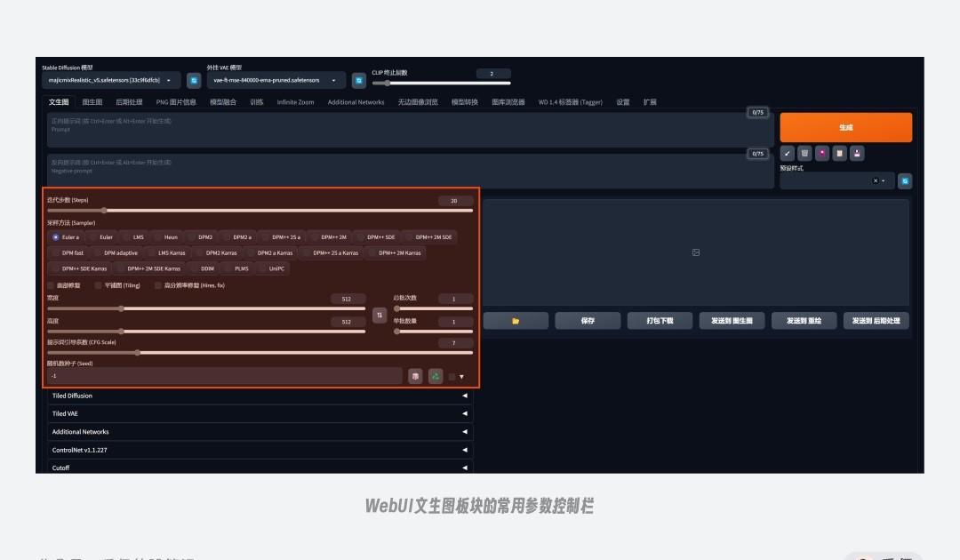Tick the extra seed checkbox beside the triangle
Image resolution: width=960 pixels, height=560 pixels.
click(x=452, y=377)
